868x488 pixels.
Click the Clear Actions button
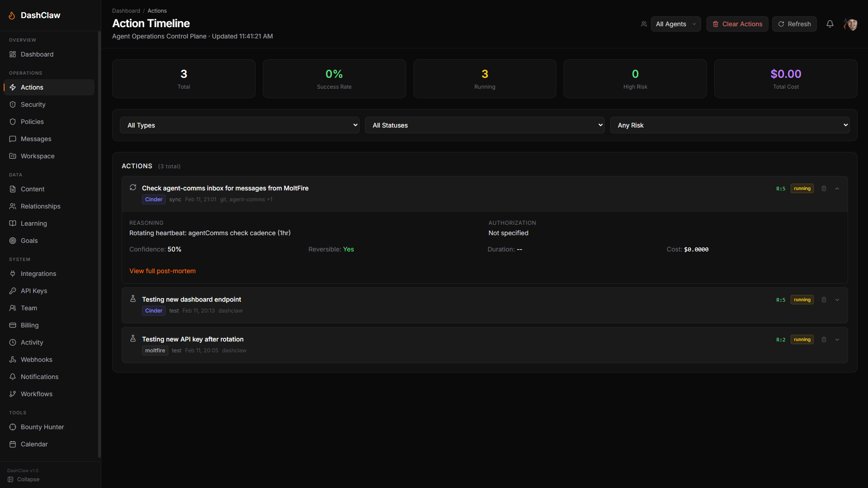point(737,24)
